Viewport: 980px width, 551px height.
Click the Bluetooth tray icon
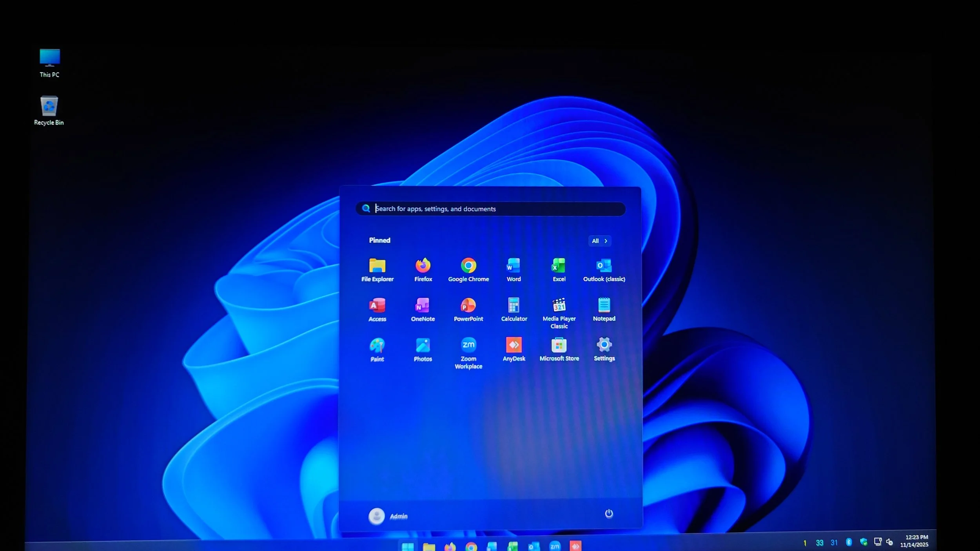tap(849, 542)
